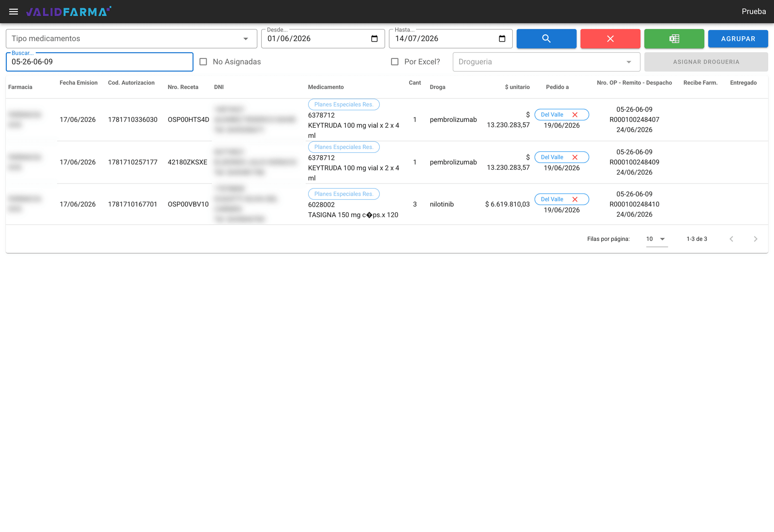The width and height of the screenshot is (774, 532).
Task: Open the Drogueria selection dropdown
Action: tap(547, 62)
